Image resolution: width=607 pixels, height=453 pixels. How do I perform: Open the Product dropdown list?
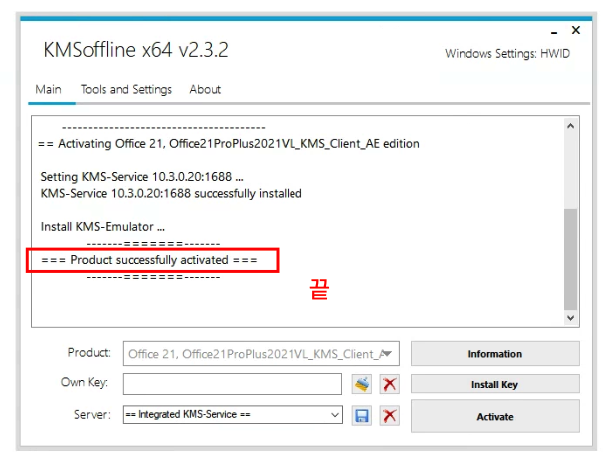point(261,353)
